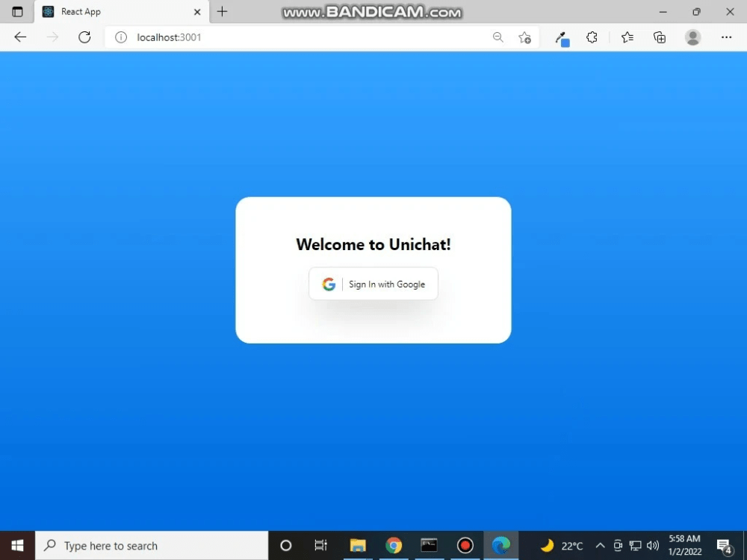The image size is (747, 560).
Task: Open the tab actions menu
Action: (17, 11)
